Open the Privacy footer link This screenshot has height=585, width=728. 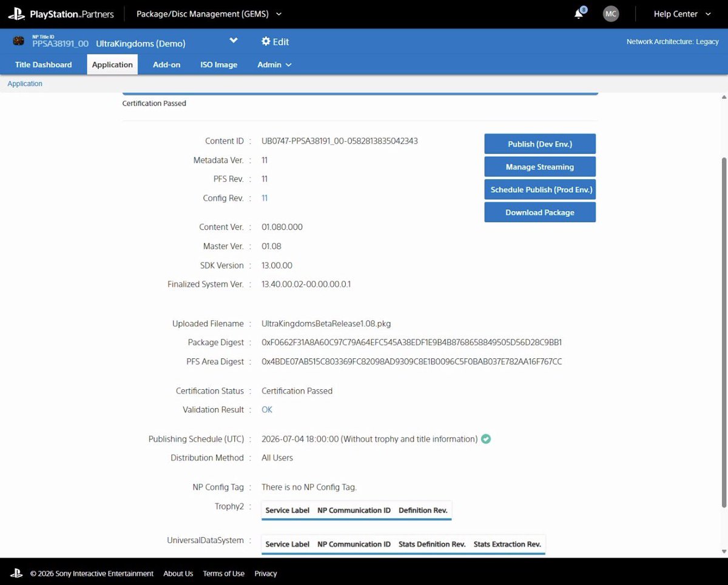266,573
